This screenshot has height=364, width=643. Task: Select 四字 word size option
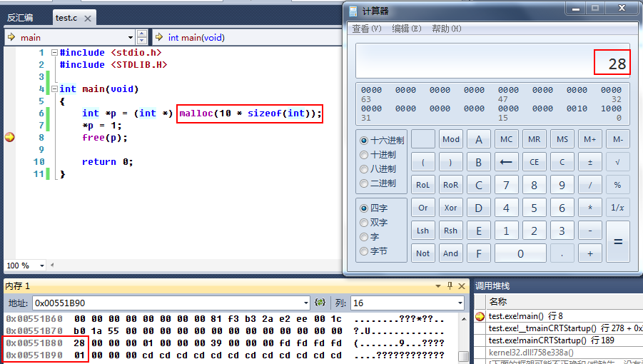pyautogui.click(x=373, y=208)
